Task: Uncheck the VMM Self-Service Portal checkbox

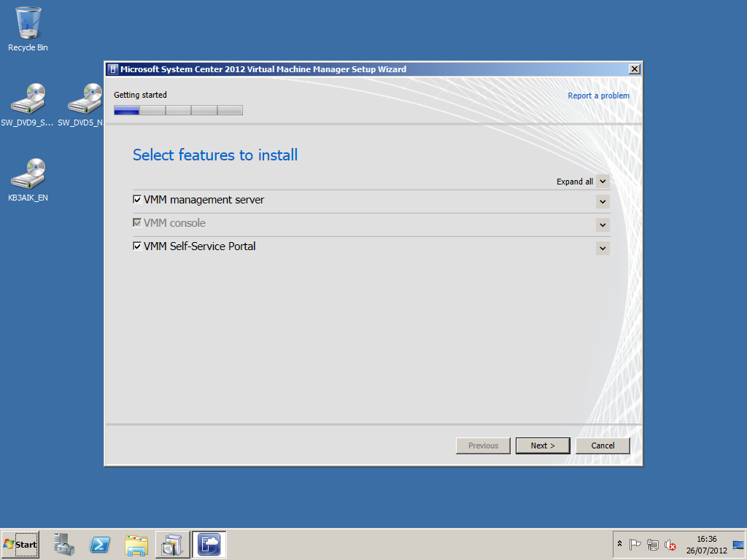Action: [x=137, y=246]
